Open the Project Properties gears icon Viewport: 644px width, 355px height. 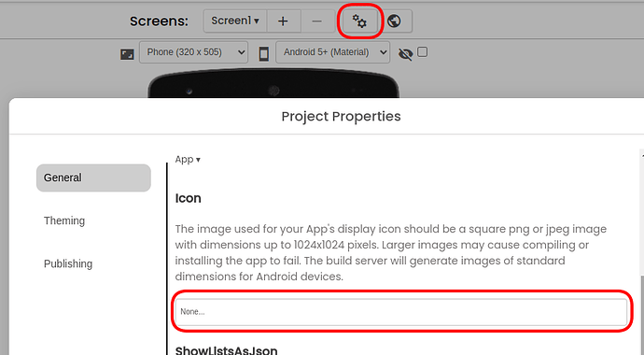pos(359,21)
